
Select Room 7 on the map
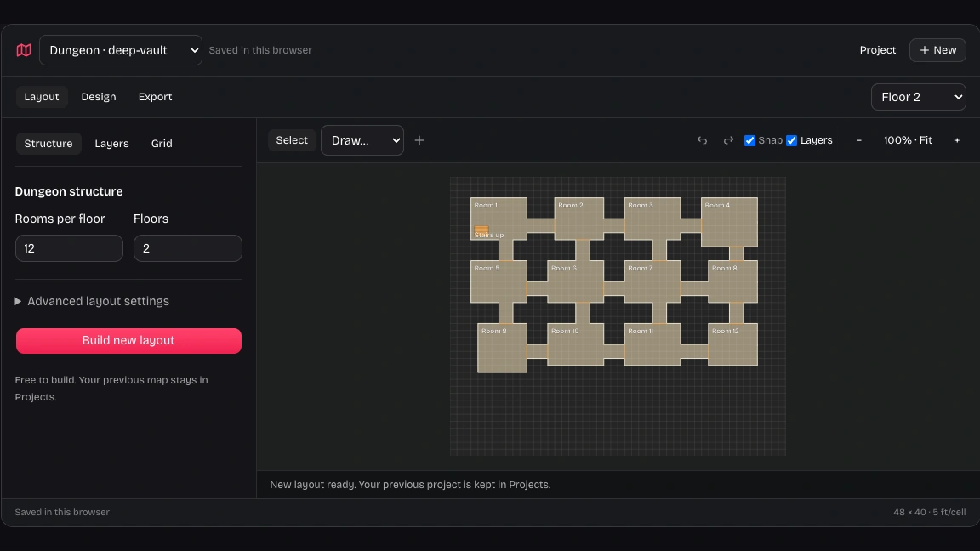click(652, 281)
